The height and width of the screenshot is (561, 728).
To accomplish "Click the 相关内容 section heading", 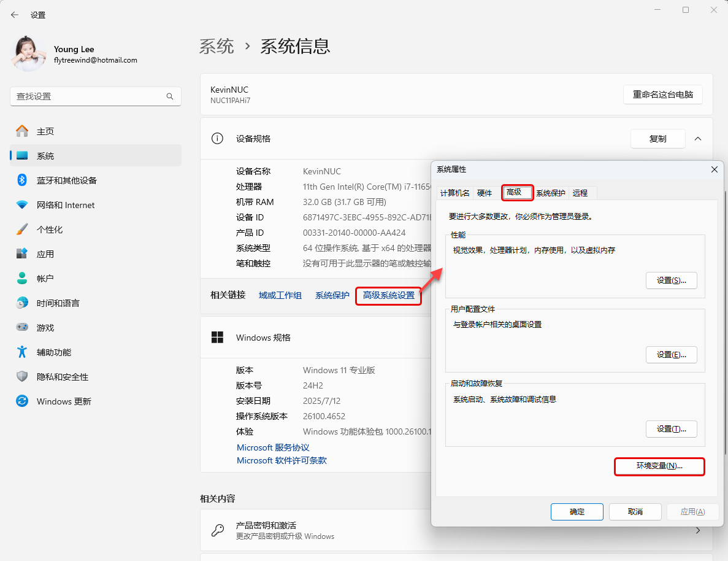I will tap(217, 499).
